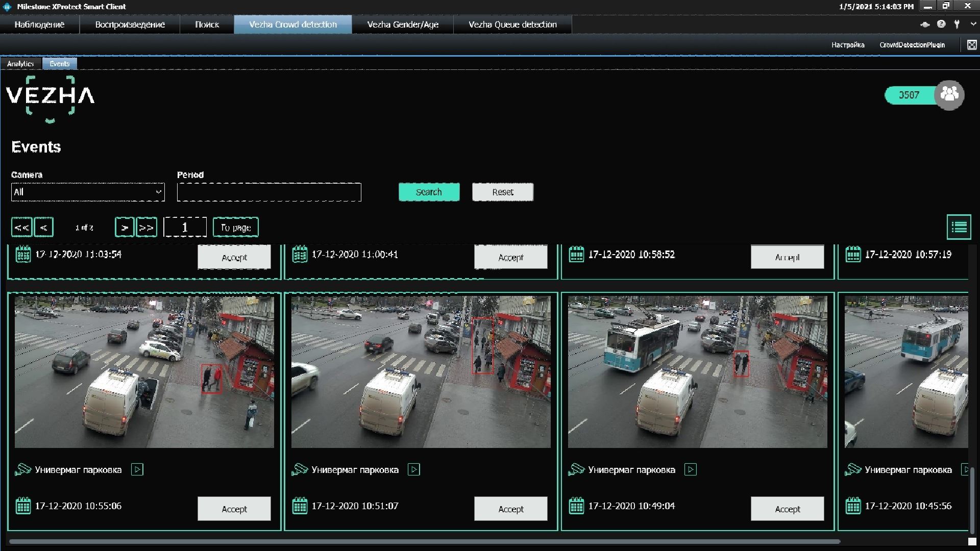This screenshot has width=980, height=551.
Task: Click the green Search button
Action: pos(429,192)
